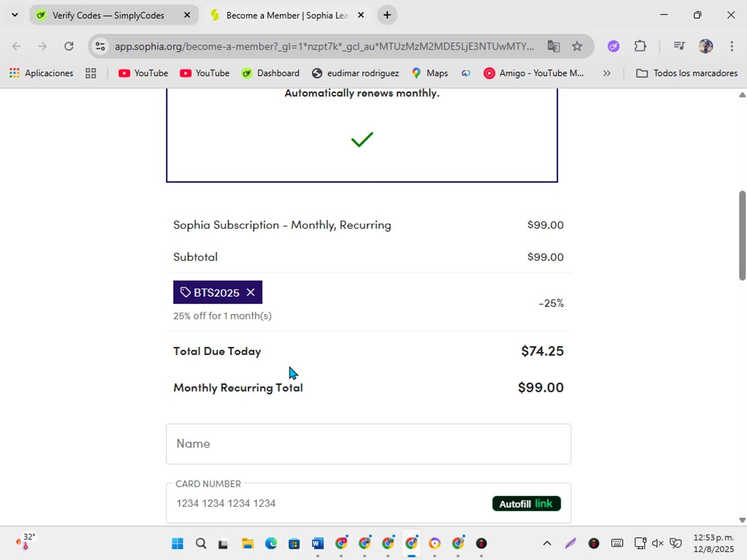
Task: Switch to Verify Codes — SimplyCodes tab
Action: coord(108,15)
